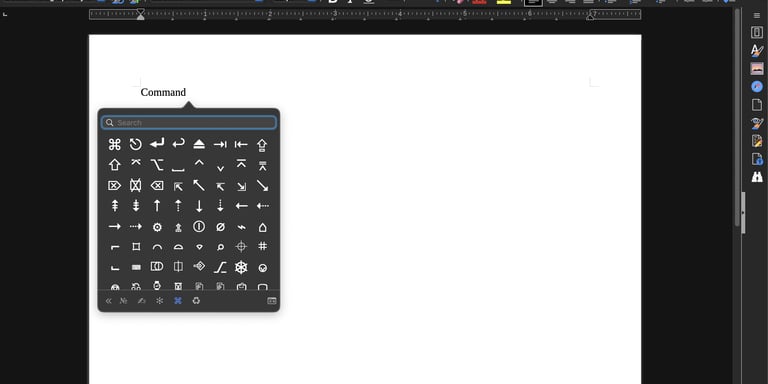The image size is (768, 384).
Task: Click the Search characters field
Action: (189, 122)
